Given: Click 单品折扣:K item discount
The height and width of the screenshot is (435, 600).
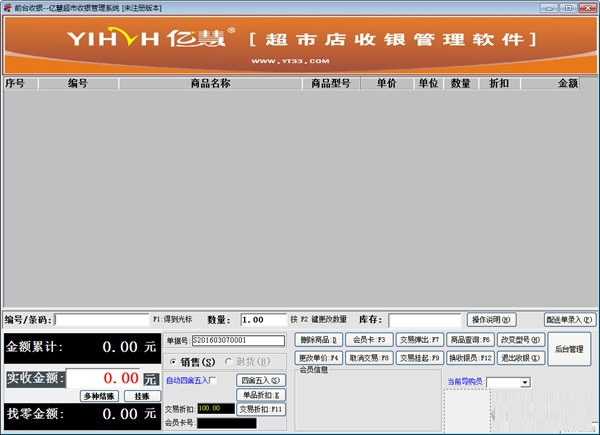Looking at the screenshot, I should tap(261, 395).
